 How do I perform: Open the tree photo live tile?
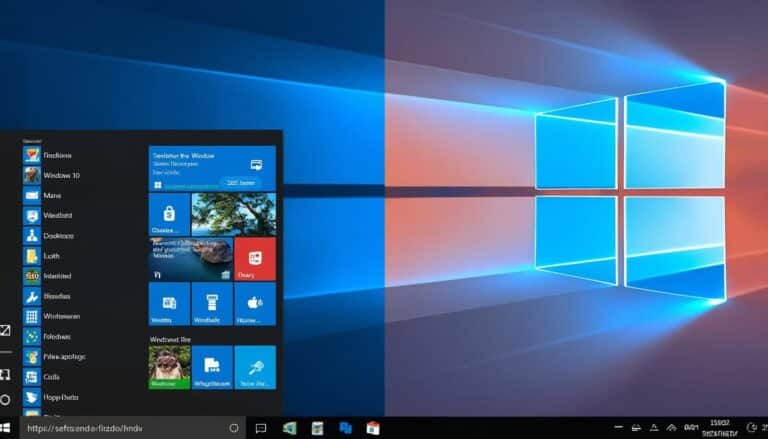click(234, 214)
